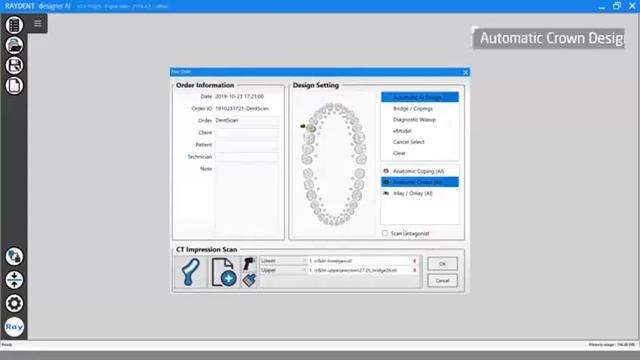Click the handheld scanner icon

tap(249, 264)
